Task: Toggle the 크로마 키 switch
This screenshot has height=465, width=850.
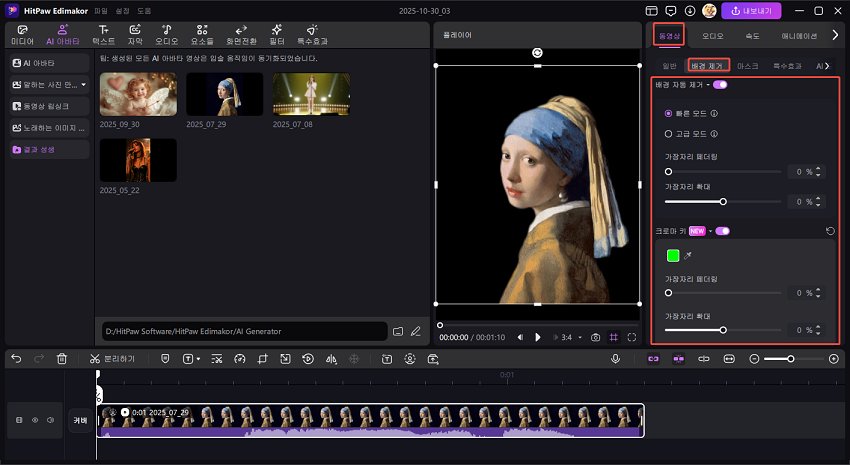Action: tap(722, 231)
